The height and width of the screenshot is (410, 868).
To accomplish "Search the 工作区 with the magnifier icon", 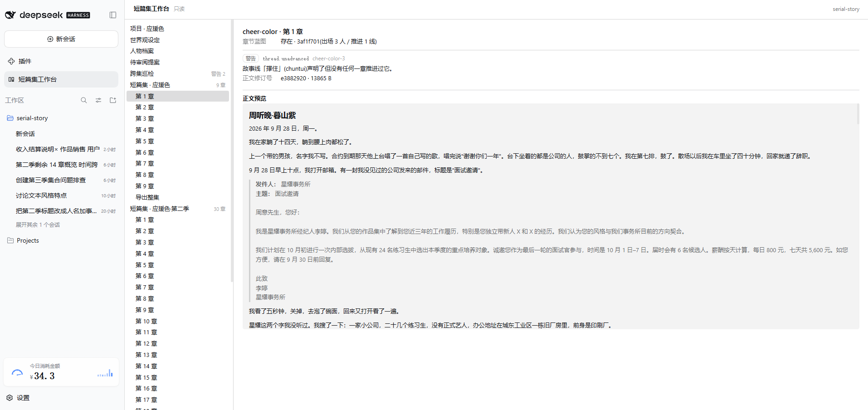I will 84,100.
